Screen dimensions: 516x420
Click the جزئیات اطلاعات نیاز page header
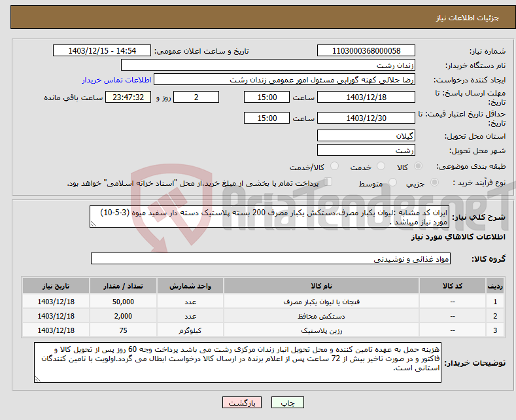[x=468, y=18]
